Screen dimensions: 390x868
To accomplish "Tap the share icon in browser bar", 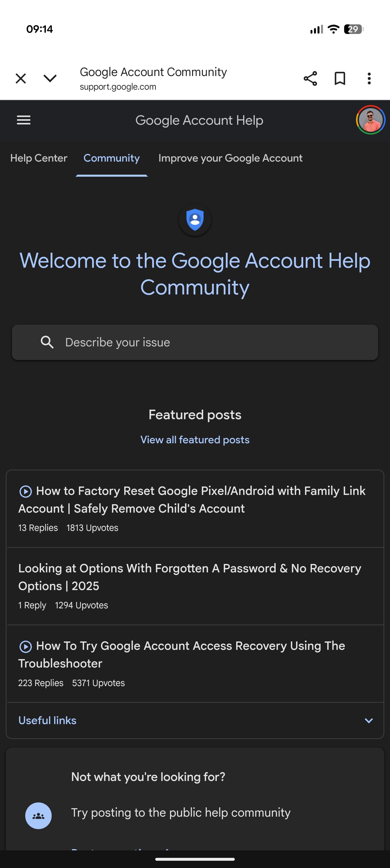I will coord(310,79).
